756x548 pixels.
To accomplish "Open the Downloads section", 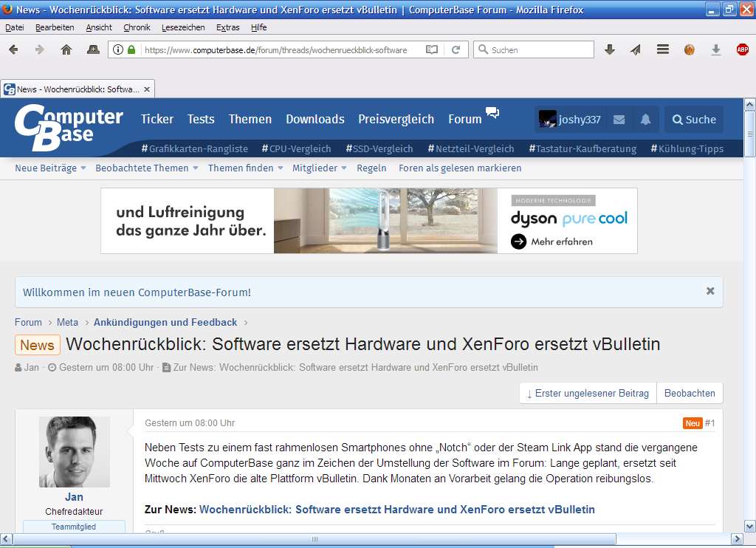I will (315, 119).
